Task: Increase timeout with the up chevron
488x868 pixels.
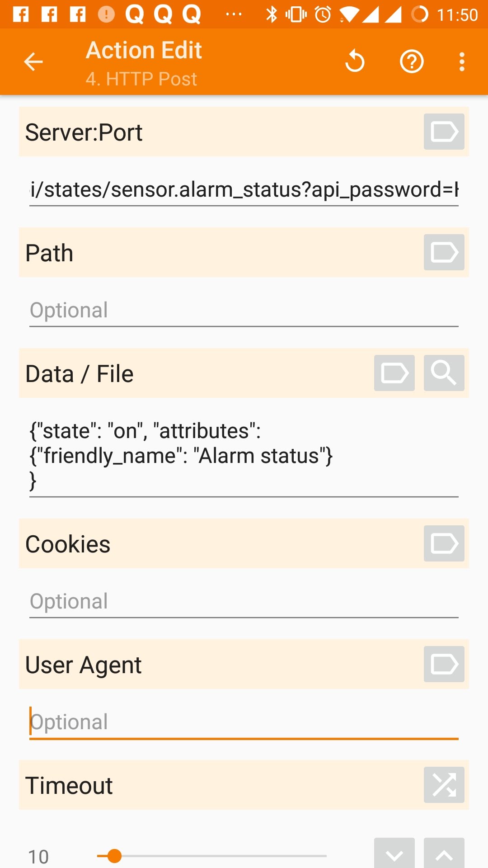Action: point(444,854)
